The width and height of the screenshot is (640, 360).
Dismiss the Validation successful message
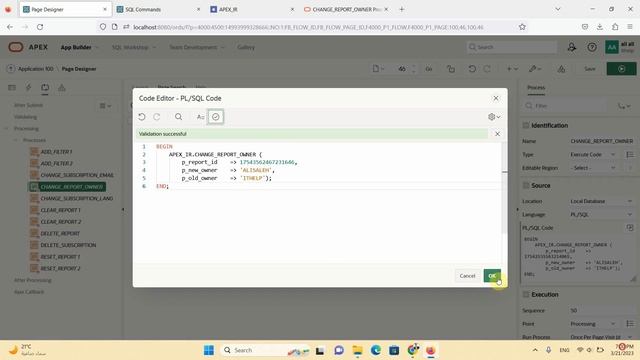497,134
